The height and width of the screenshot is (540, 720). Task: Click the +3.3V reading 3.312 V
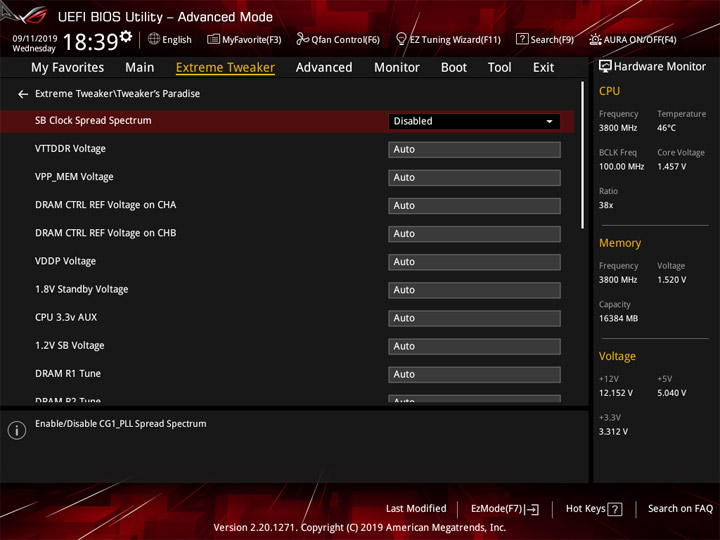coord(613,432)
